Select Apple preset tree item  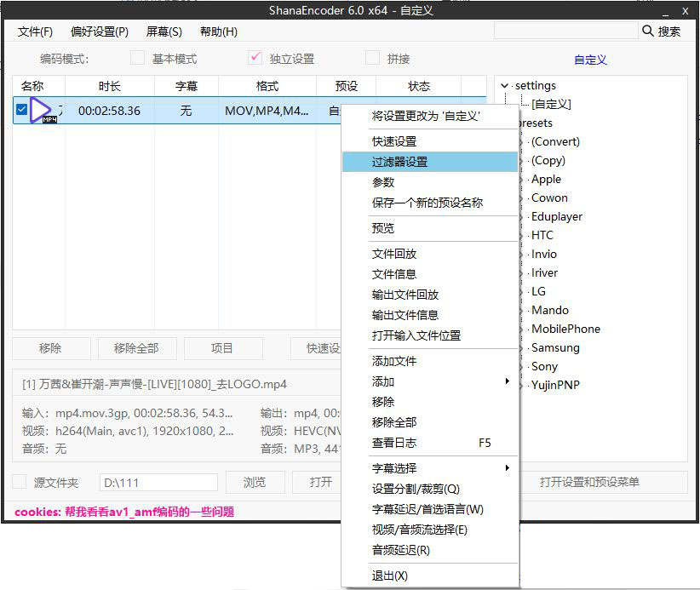click(x=546, y=179)
